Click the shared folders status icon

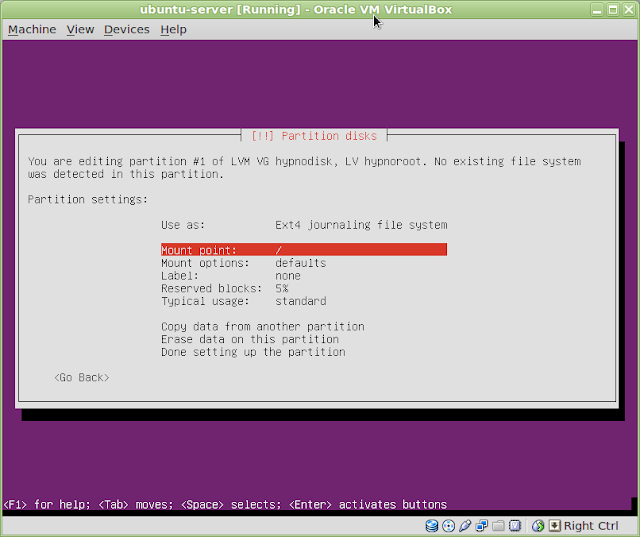[x=498, y=526]
